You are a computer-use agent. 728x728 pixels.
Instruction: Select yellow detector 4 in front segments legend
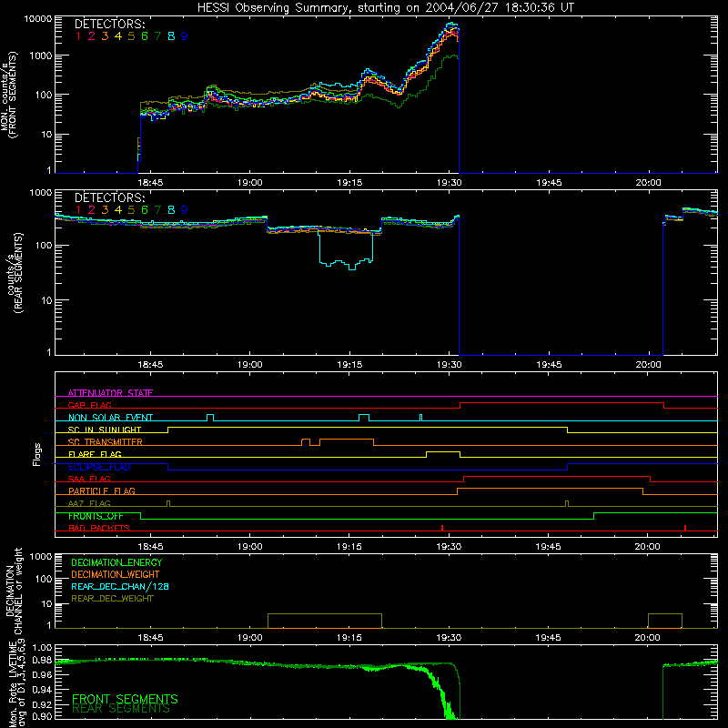118,36
